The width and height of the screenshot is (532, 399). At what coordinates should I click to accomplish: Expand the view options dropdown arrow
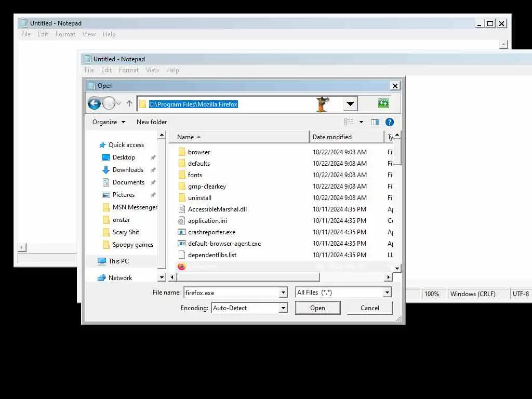tap(362, 122)
